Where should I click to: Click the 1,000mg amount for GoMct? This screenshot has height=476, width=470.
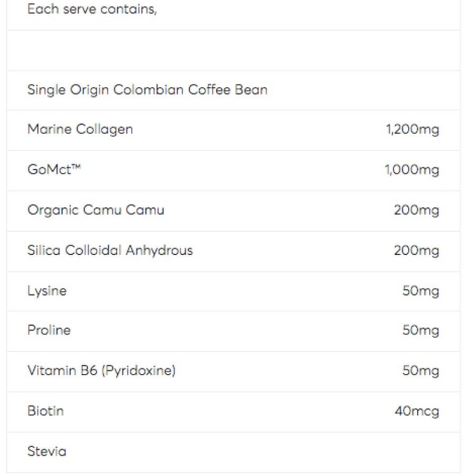[x=411, y=170]
